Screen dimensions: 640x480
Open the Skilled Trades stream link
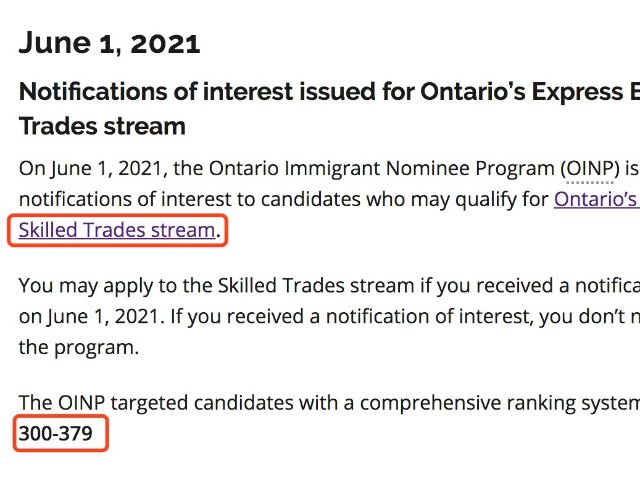click(117, 230)
